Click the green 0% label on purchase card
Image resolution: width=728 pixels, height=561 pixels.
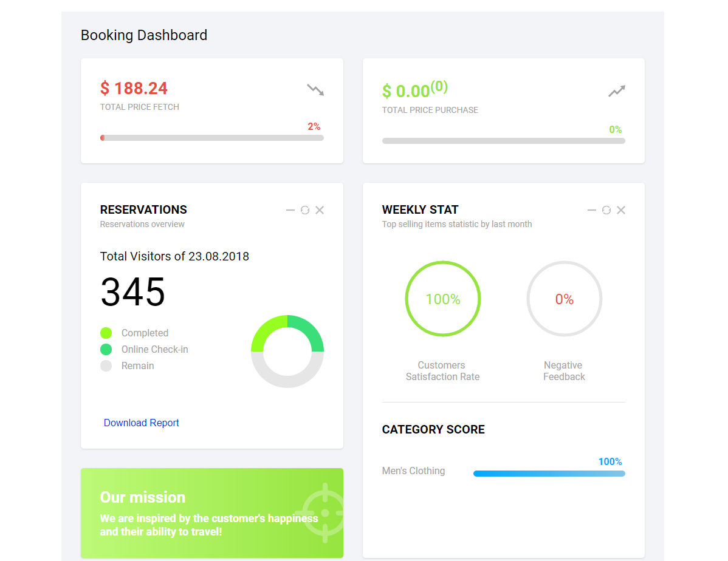(615, 129)
